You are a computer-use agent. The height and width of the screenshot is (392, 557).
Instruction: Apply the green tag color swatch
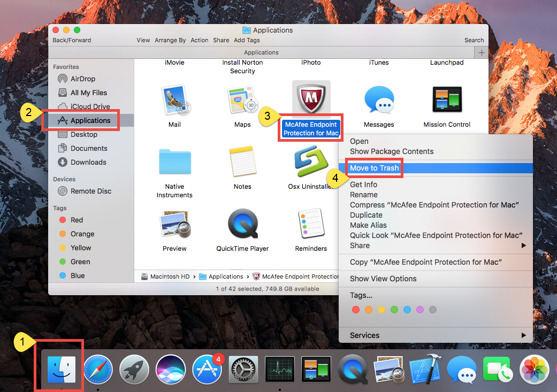pyautogui.click(x=394, y=309)
